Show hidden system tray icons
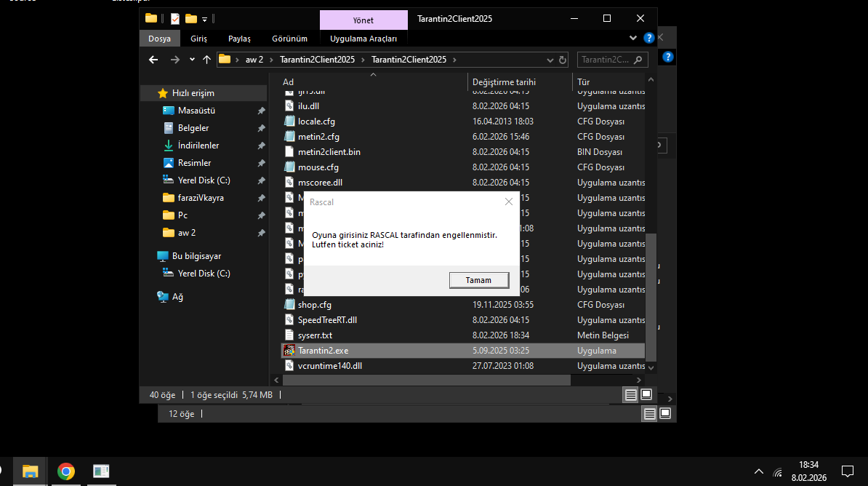Screen dimensions: 868x486 click(759, 472)
